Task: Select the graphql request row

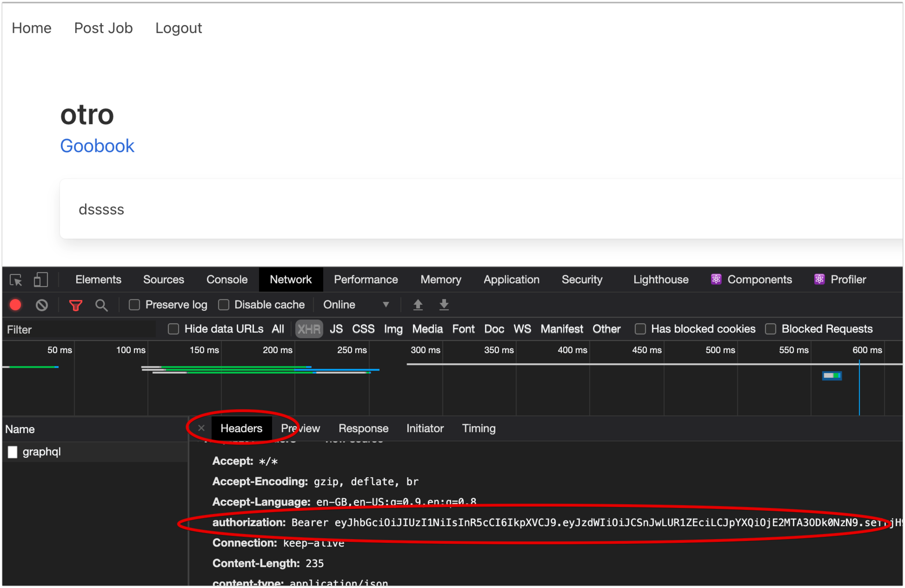Action: point(41,452)
